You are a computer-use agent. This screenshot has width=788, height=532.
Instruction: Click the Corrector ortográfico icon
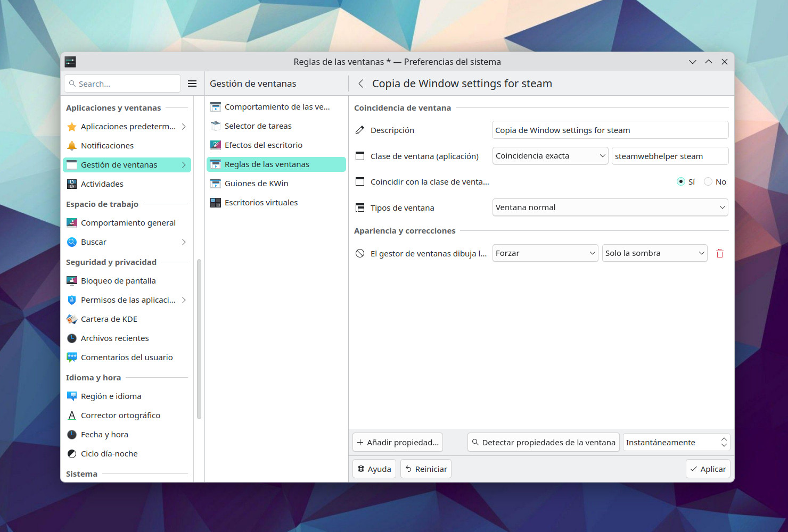tap(72, 415)
